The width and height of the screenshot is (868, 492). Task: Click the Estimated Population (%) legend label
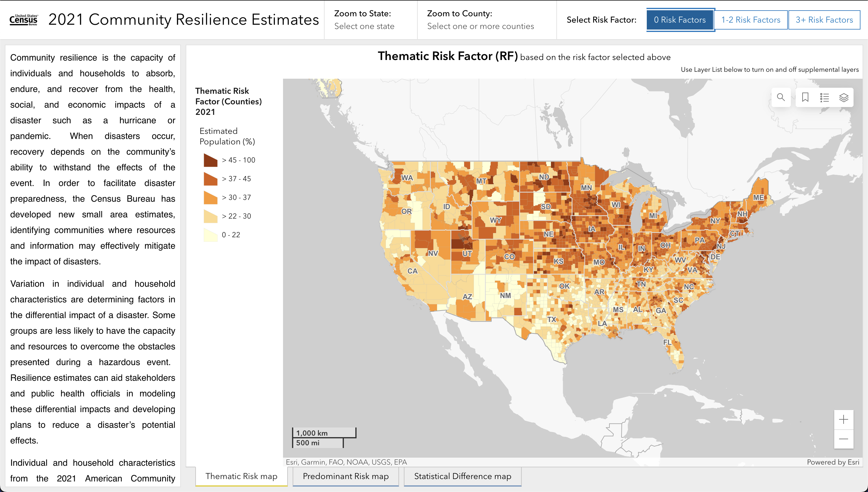(x=227, y=136)
